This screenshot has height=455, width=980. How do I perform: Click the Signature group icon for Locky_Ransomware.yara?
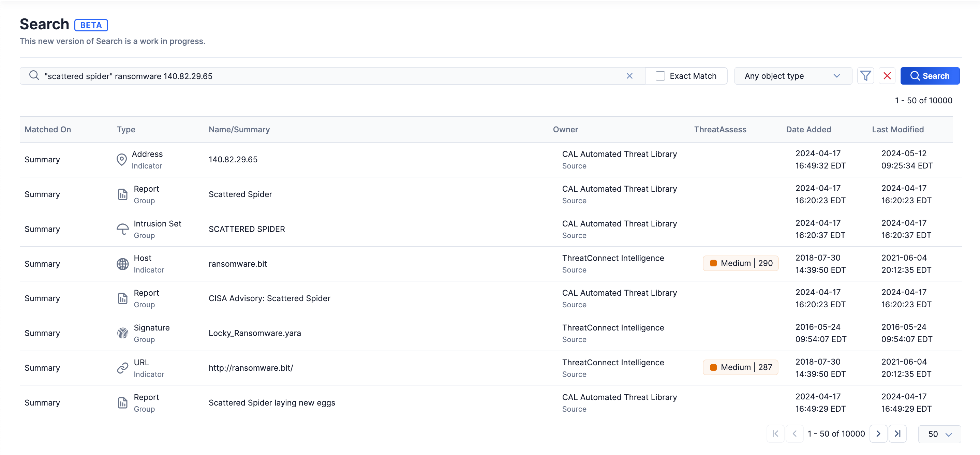(x=122, y=333)
